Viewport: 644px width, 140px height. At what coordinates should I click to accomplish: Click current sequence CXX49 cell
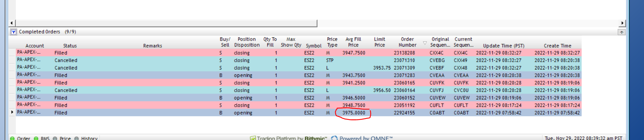click(461, 60)
